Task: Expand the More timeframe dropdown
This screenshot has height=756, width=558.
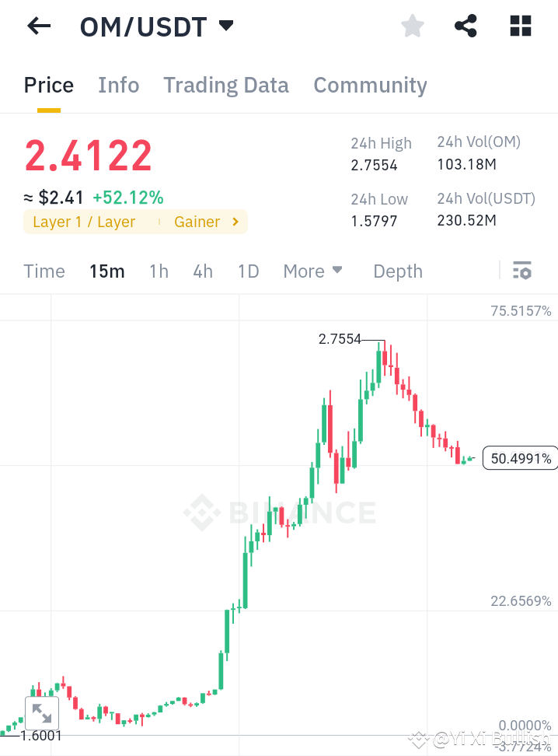Action: (312, 271)
